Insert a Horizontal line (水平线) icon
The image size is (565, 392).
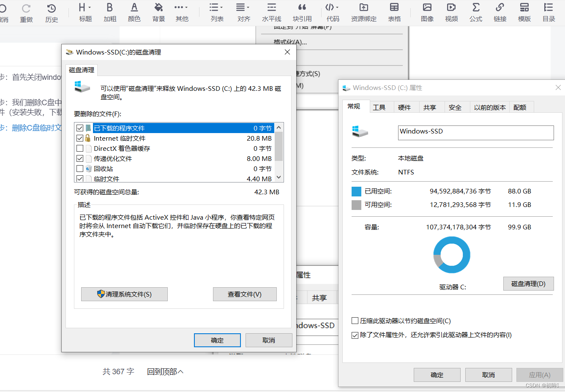(272, 7)
